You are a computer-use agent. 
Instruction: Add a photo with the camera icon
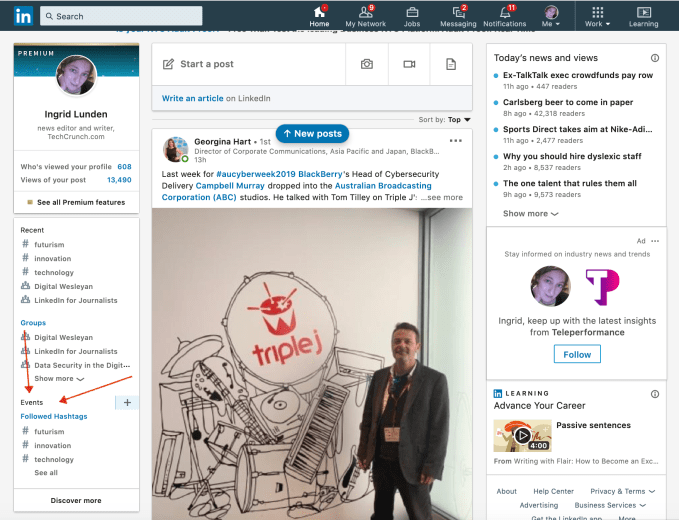pos(367,64)
